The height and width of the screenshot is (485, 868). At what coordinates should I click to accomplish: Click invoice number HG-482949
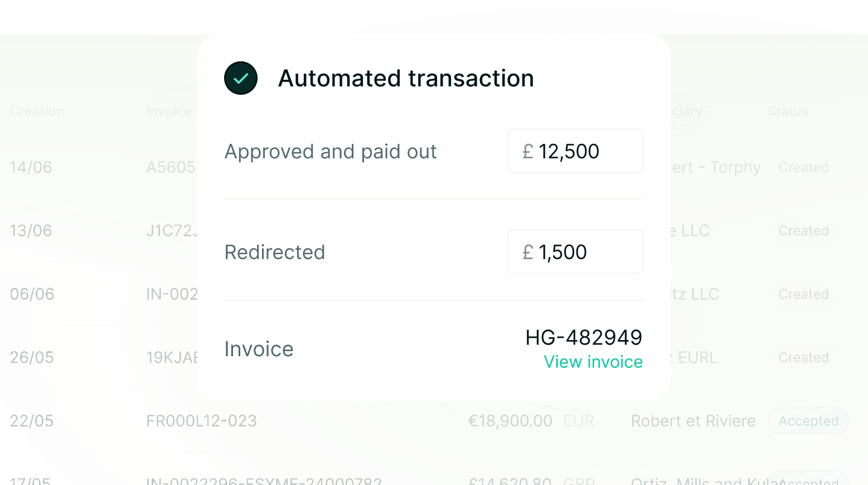(x=584, y=337)
